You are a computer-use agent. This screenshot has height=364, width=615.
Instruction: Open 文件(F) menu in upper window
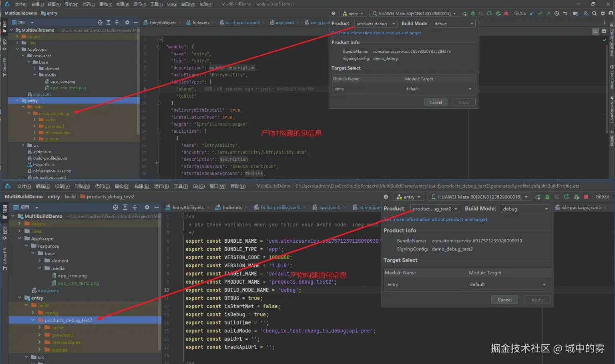(x=21, y=4)
